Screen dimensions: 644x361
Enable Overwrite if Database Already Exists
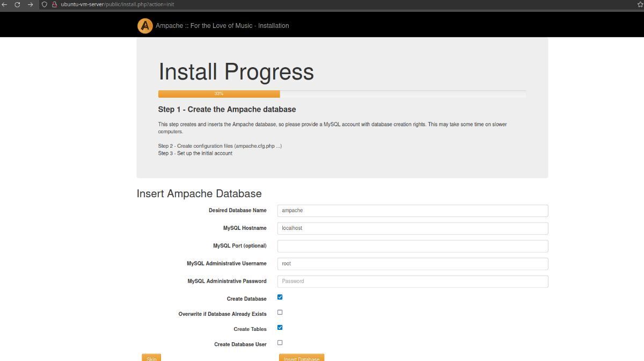280,312
